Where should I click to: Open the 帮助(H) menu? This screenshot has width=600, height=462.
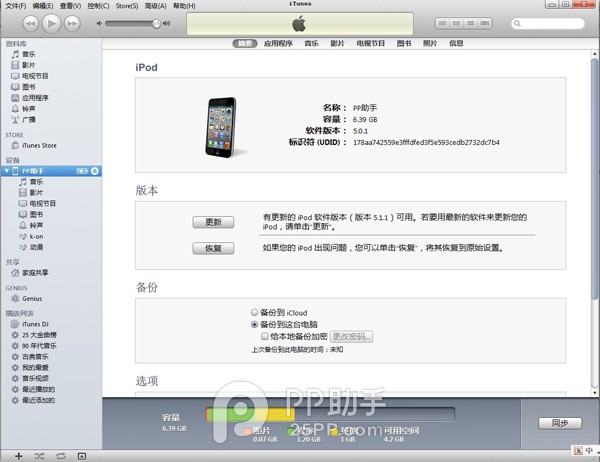click(184, 6)
